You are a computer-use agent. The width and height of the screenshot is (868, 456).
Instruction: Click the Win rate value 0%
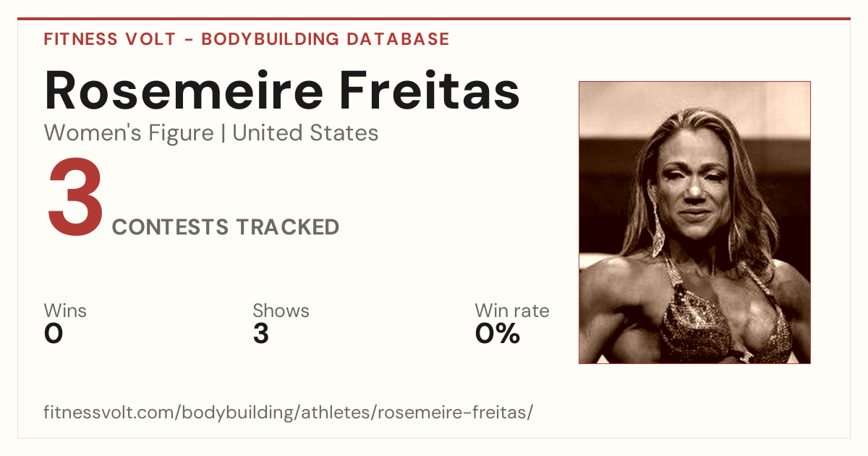(498, 334)
